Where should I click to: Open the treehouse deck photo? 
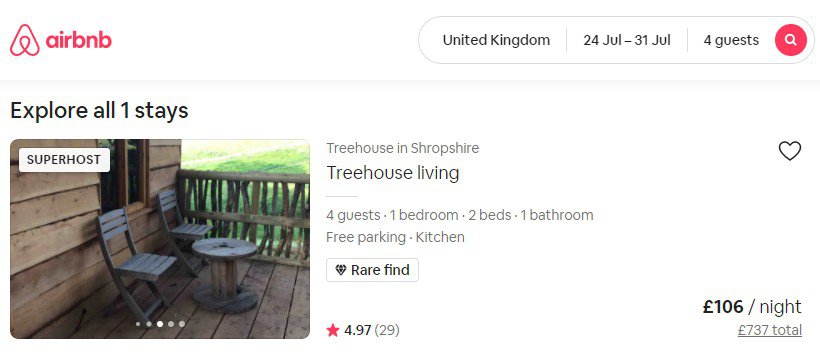point(160,239)
